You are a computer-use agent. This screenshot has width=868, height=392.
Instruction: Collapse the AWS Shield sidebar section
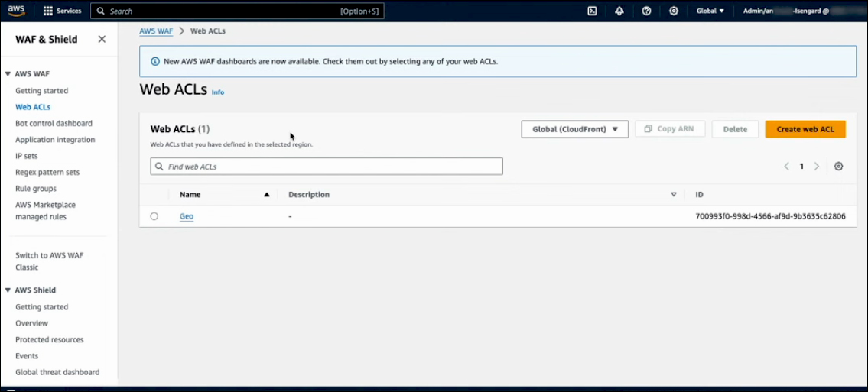pos(8,290)
